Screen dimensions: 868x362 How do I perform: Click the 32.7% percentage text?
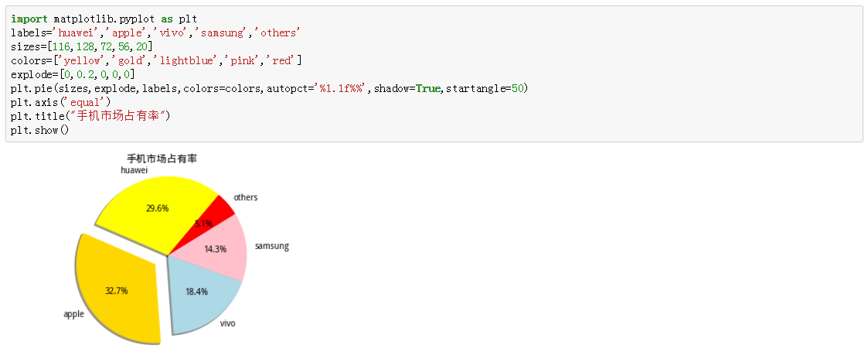pos(116,291)
